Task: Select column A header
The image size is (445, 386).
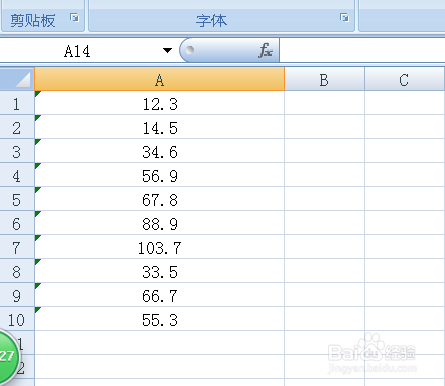Action: 159,79
